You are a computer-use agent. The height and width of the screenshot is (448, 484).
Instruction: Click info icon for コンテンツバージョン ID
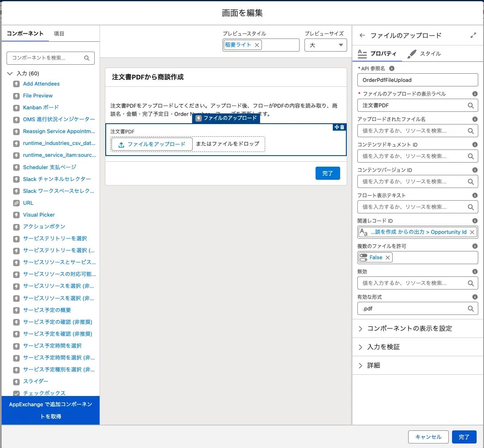pos(475,170)
